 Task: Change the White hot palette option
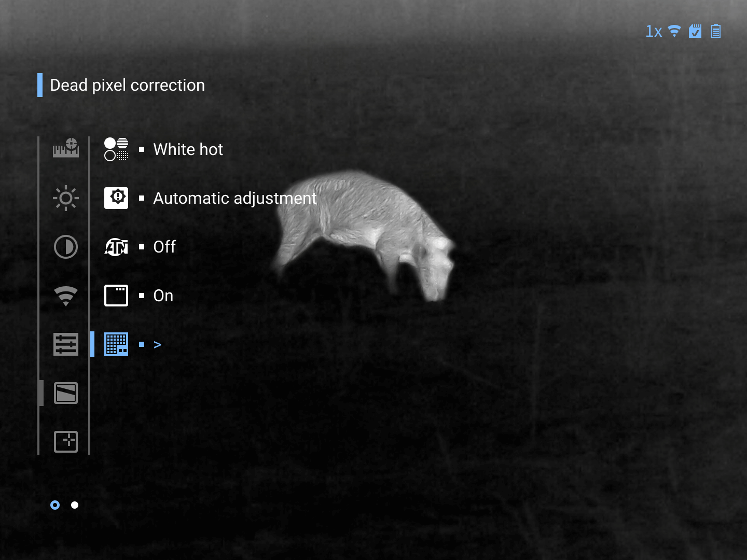point(188,149)
